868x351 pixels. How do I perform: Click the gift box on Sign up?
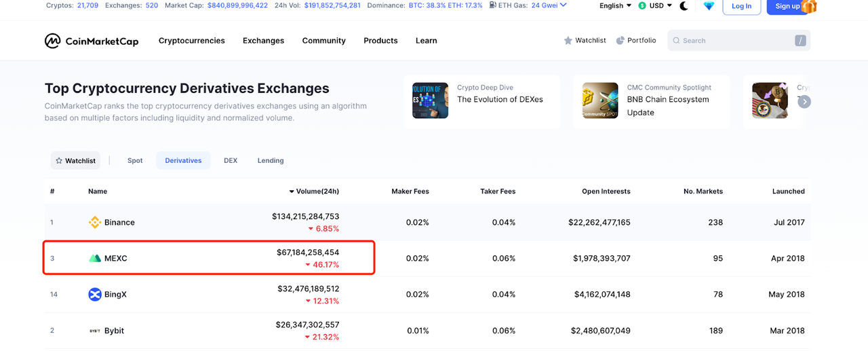[x=808, y=6]
